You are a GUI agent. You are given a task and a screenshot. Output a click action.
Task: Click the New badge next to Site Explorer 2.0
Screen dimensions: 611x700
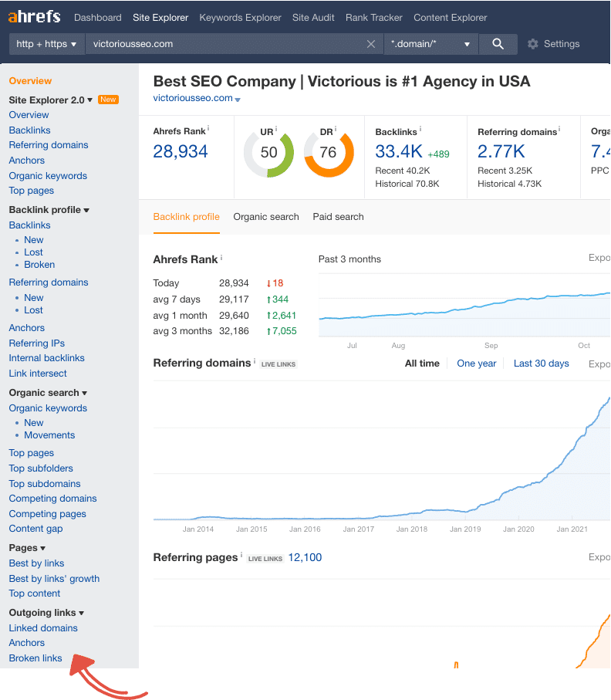tap(108, 100)
